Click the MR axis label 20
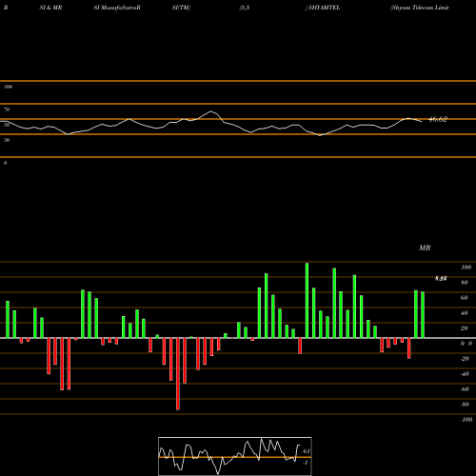Screen dimensions: 476x476 [x=465, y=328]
